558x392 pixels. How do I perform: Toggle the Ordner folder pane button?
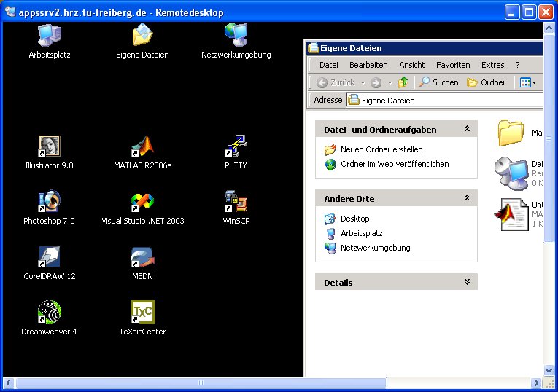(x=486, y=82)
